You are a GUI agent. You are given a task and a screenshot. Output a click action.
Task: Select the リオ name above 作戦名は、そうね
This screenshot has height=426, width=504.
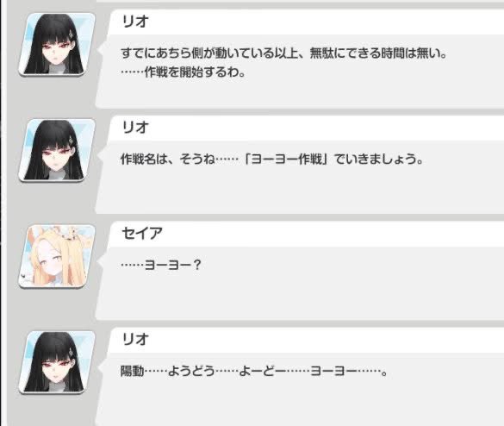(135, 128)
